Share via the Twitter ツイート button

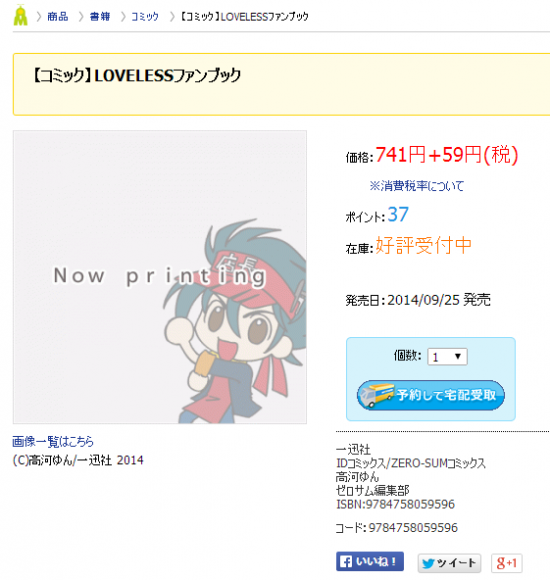[449, 563]
